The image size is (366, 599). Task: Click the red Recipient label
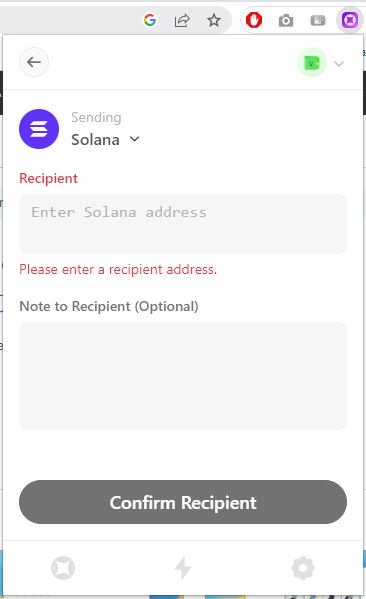point(49,178)
